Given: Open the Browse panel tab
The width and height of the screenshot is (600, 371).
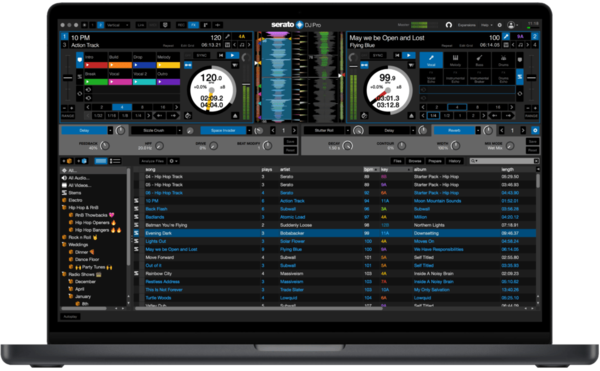Looking at the screenshot, I should click(x=415, y=161).
